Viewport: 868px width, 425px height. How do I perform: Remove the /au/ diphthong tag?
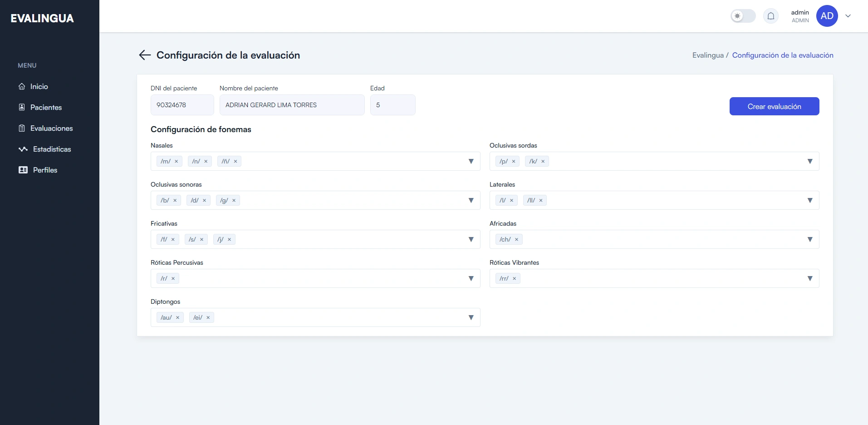pos(178,318)
